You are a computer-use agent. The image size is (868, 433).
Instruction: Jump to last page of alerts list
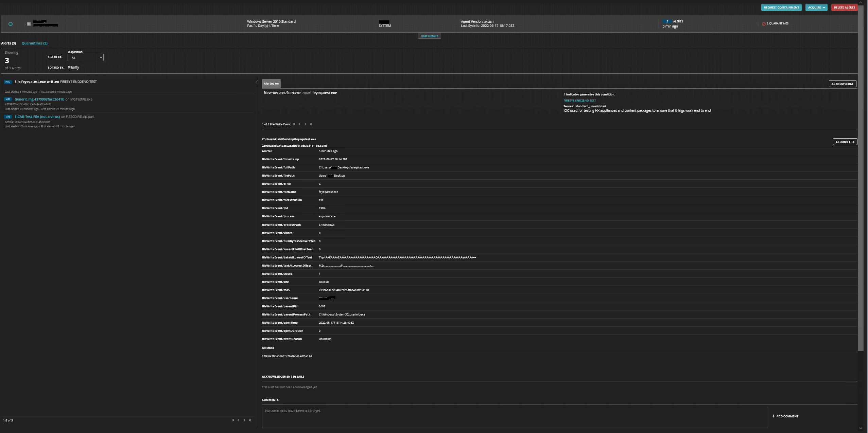(250, 420)
